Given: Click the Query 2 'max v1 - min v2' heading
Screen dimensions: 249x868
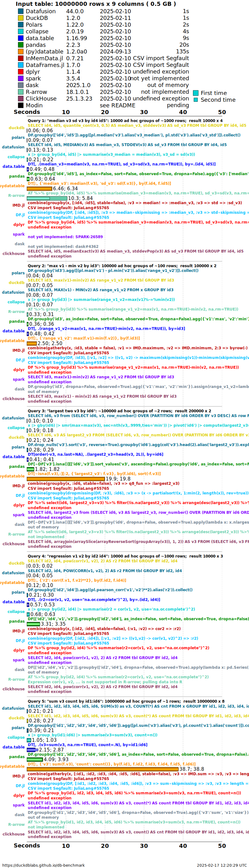Looking at the screenshot, I should tap(122, 266).
